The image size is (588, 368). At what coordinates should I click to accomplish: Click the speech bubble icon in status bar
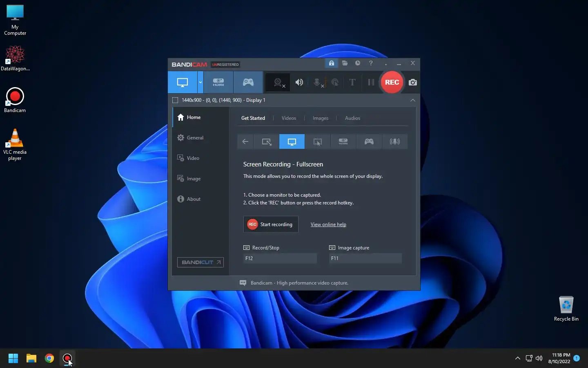(x=243, y=283)
